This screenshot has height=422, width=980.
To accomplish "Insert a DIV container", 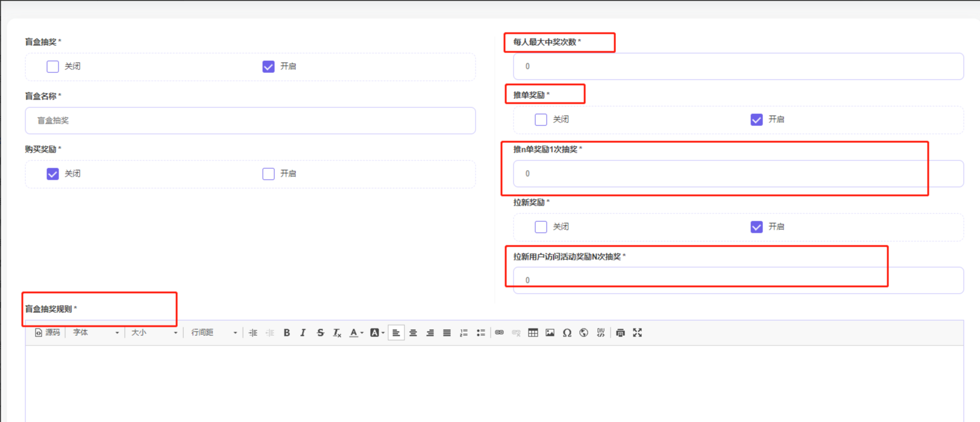I will click(600, 333).
